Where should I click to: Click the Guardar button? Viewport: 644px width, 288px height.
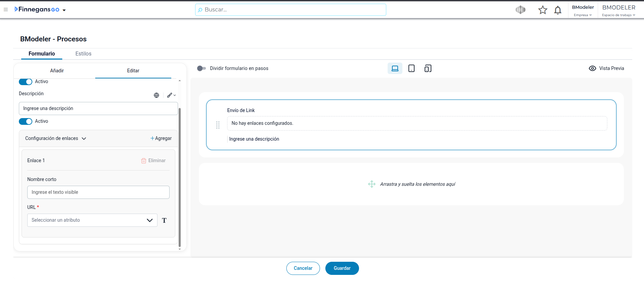[342, 268]
